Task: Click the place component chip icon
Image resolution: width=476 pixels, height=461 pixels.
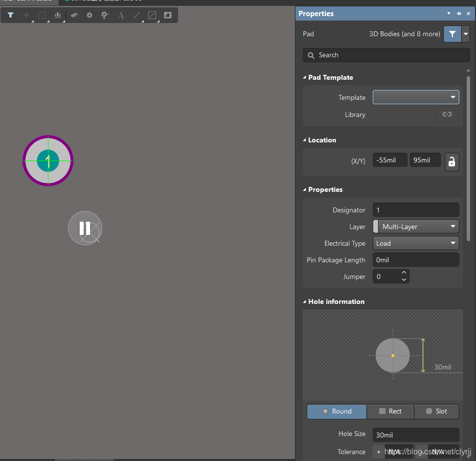Action: (74, 15)
